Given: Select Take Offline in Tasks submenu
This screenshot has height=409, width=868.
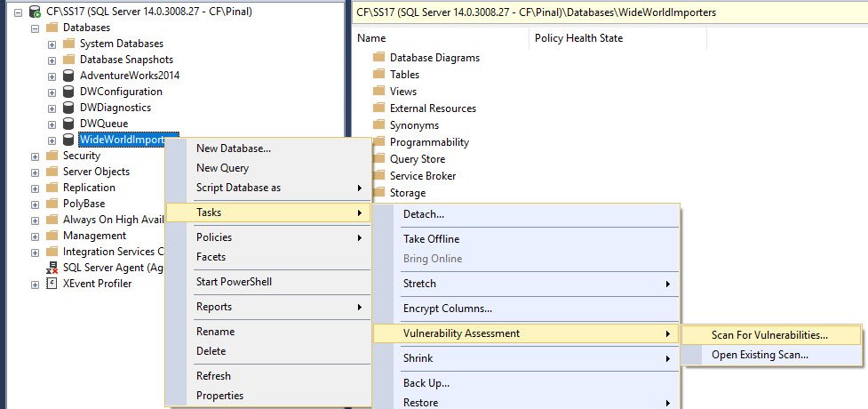Looking at the screenshot, I should coord(526,239).
